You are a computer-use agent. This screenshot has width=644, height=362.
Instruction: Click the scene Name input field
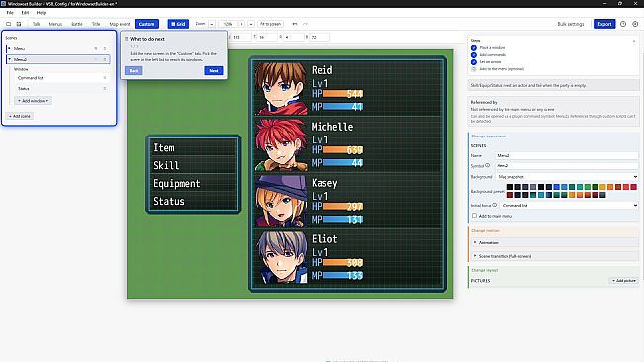[x=567, y=155]
